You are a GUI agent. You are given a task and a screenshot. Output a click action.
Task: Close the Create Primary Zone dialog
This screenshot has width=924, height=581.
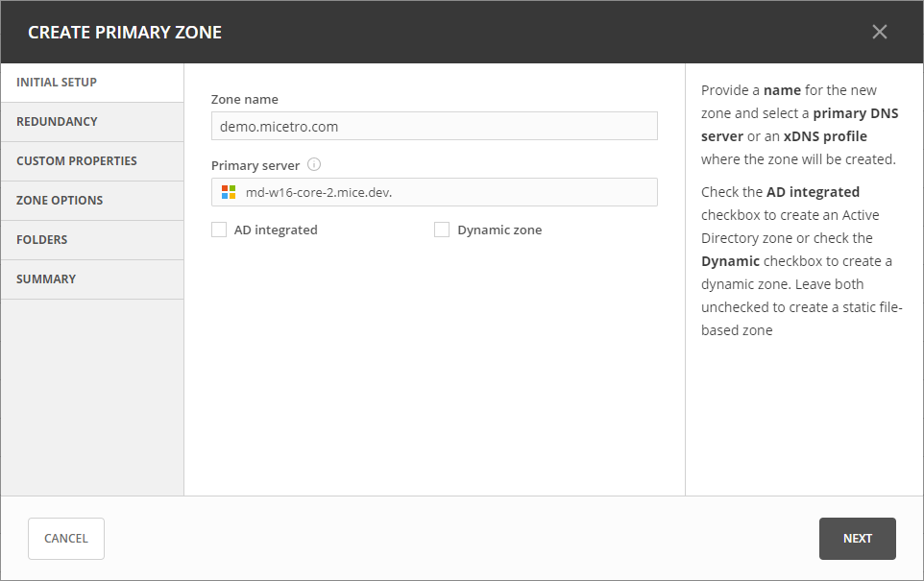pos(879,32)
